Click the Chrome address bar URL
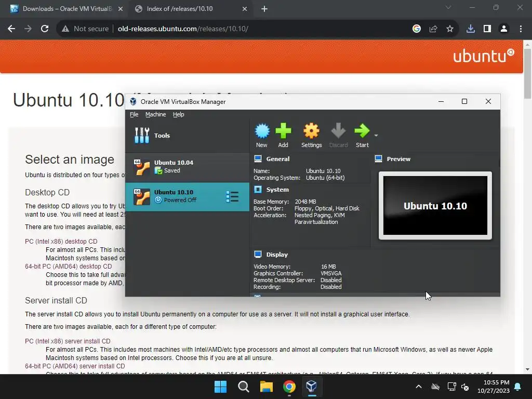The height and width of the screenshot is (399, 532). click(x=183, y=29)
